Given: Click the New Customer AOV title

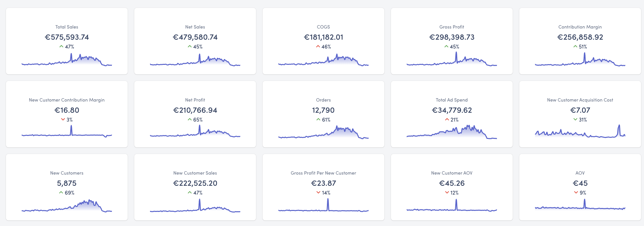Looking at the screenshot, I should click(x=452, y=173).
